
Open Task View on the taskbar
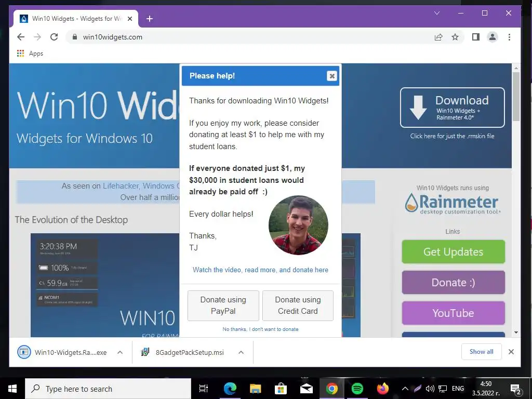point(204,389)
